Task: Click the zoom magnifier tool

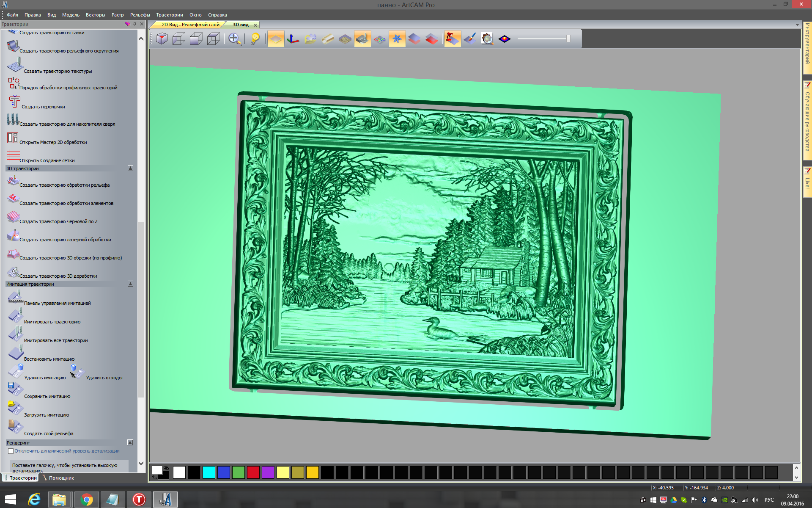Action: click(234, 39)
